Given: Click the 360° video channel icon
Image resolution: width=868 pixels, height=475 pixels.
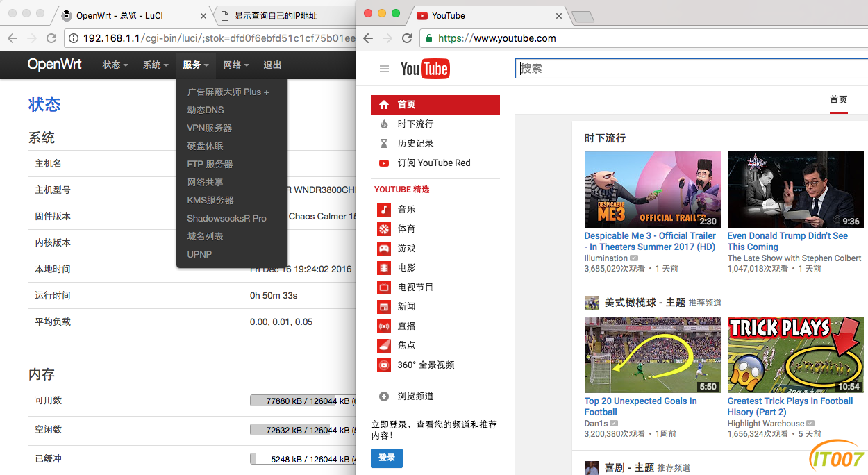Looking at the screenshot, I should [x=384, y=365].
